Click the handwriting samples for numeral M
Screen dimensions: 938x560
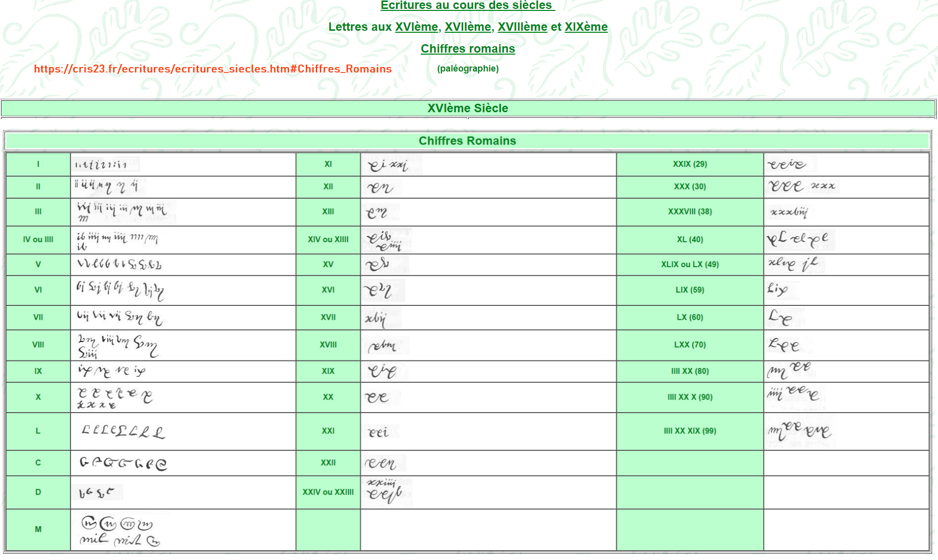pyautogui.click(x=119, y=530)
